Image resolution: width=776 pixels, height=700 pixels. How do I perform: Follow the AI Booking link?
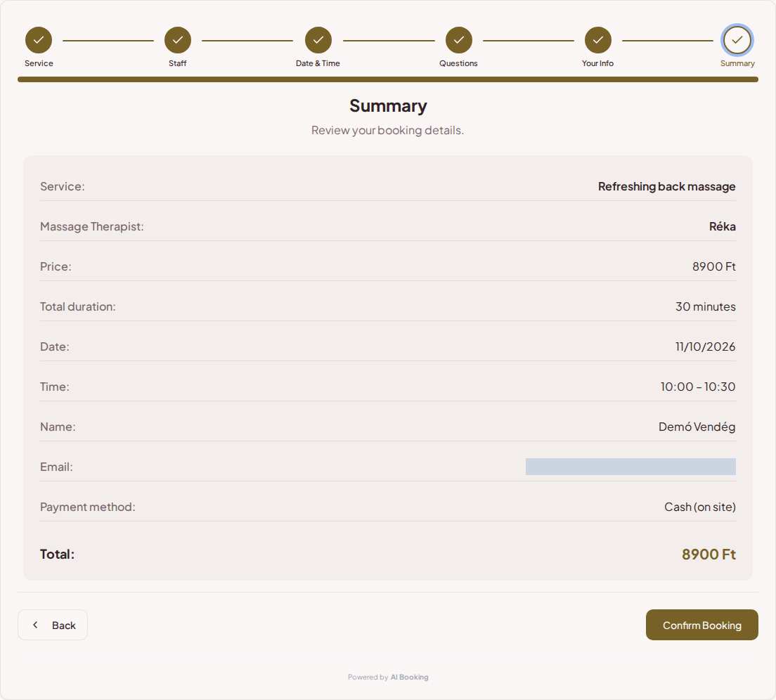tap(409, 678)
